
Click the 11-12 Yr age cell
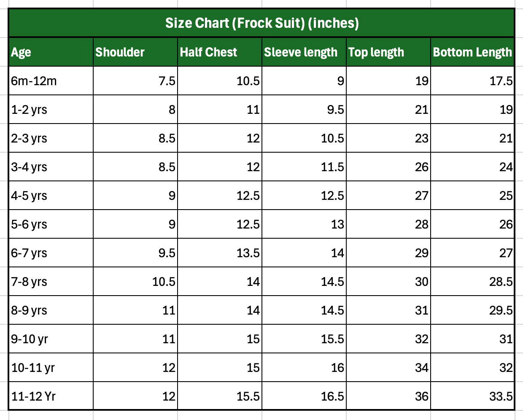(x=51, y=396)
